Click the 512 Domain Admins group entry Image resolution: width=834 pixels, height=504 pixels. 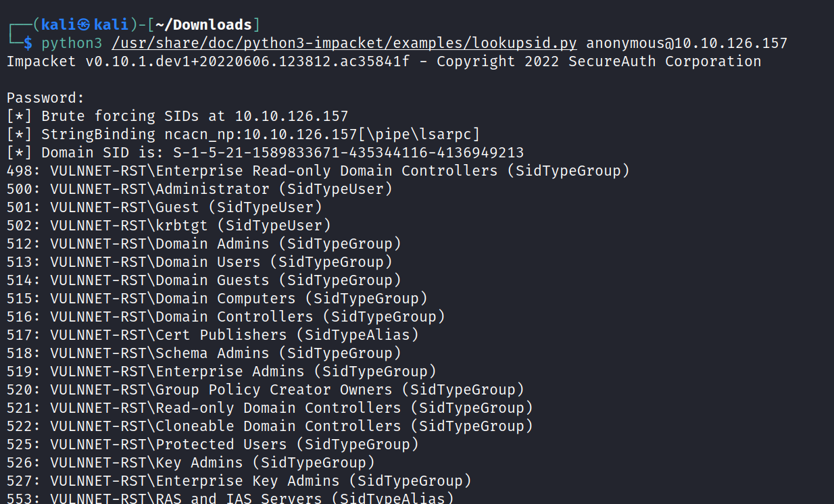(203, 244)
